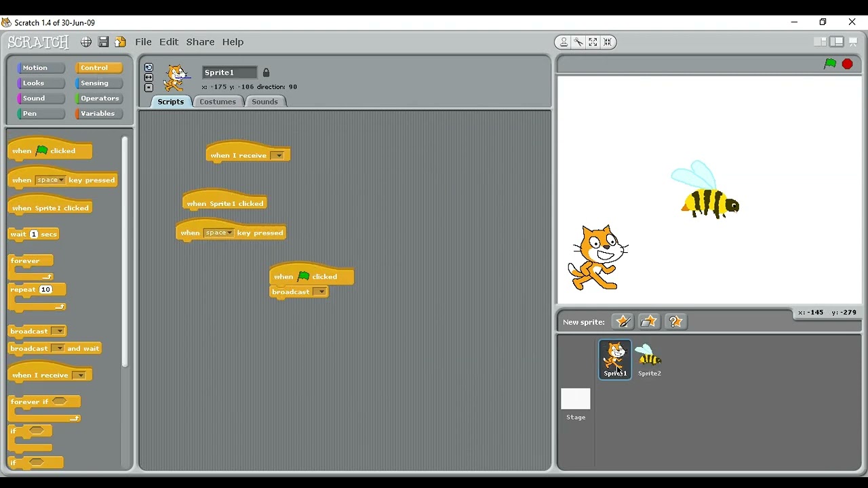The image size is (868, 488).
Task: Choose a new sprite from file
Action: [649, 322]
